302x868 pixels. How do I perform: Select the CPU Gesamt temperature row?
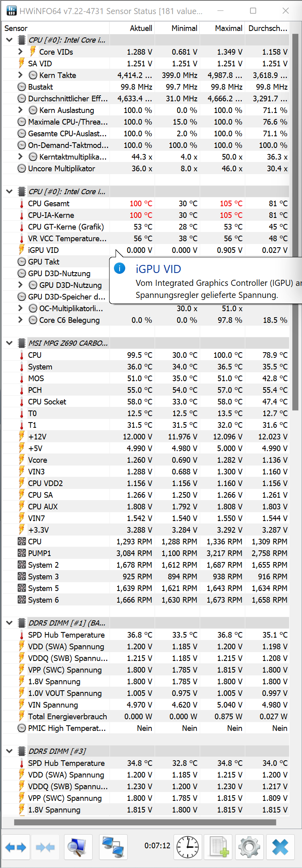[49, 203]
